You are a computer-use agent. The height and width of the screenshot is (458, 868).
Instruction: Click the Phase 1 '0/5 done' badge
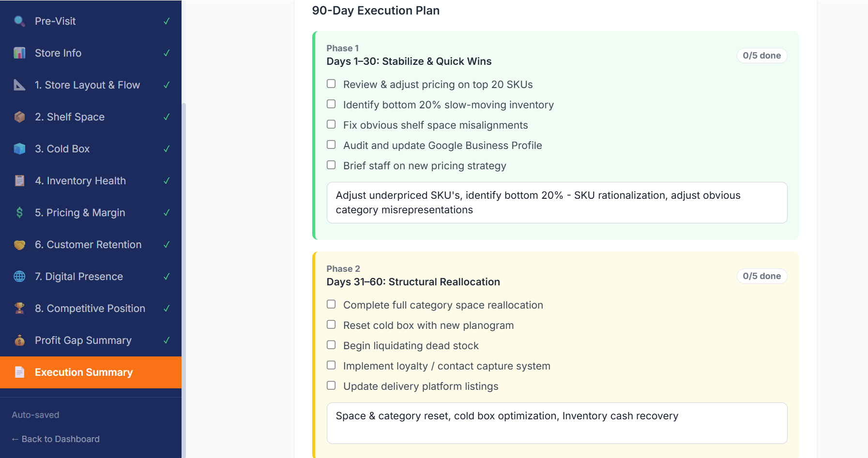(x=761, y=55)
